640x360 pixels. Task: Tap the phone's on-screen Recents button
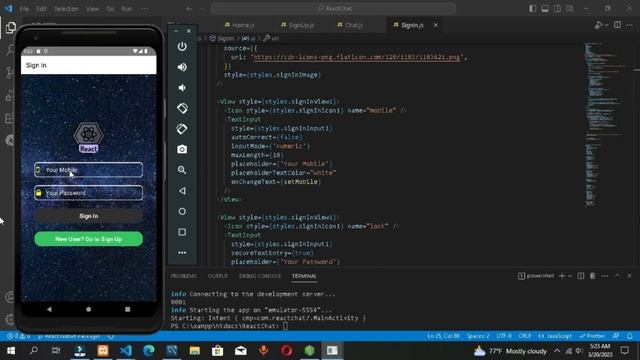(x=127, y=309)
